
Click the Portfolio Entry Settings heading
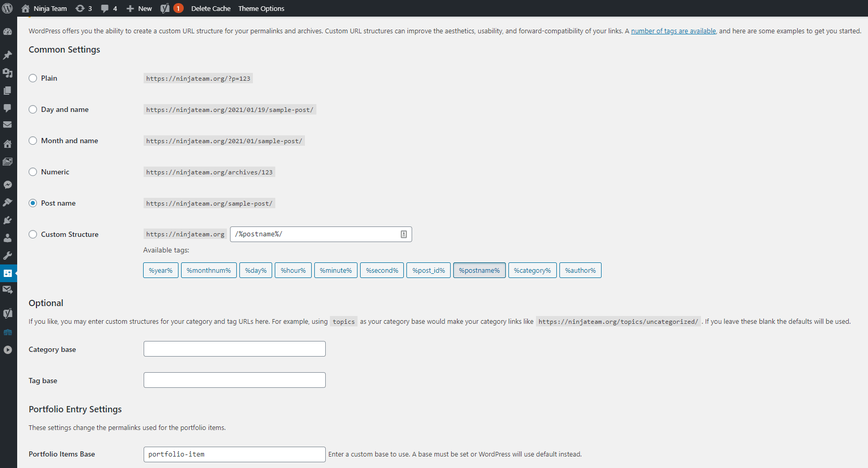[x=75, y=409]
